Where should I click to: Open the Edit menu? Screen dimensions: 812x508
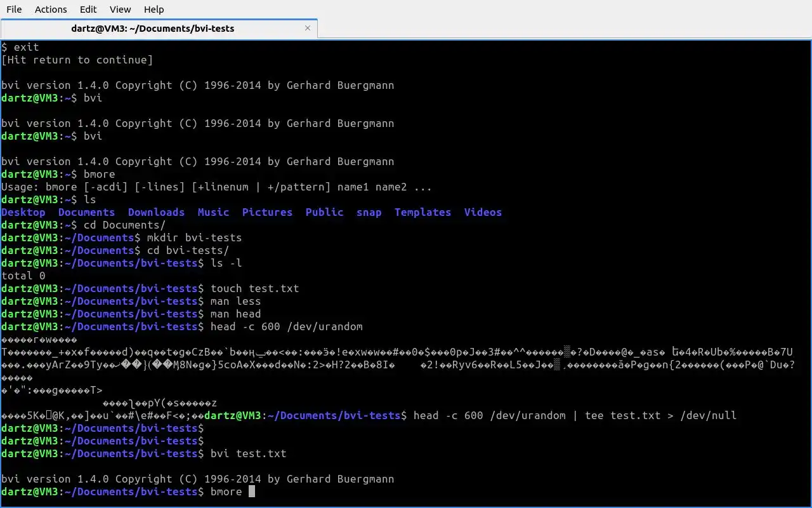(88, 10)
